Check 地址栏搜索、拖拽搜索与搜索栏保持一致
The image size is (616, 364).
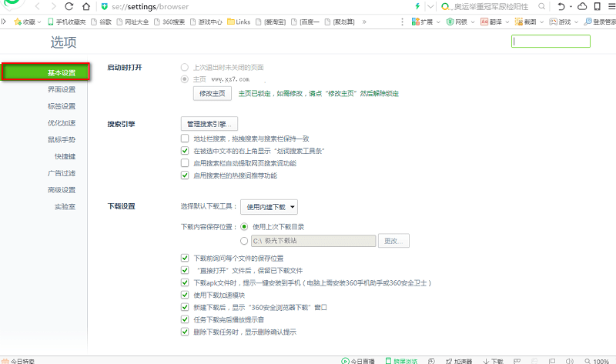pyautogui.click(x=185, y=139)
